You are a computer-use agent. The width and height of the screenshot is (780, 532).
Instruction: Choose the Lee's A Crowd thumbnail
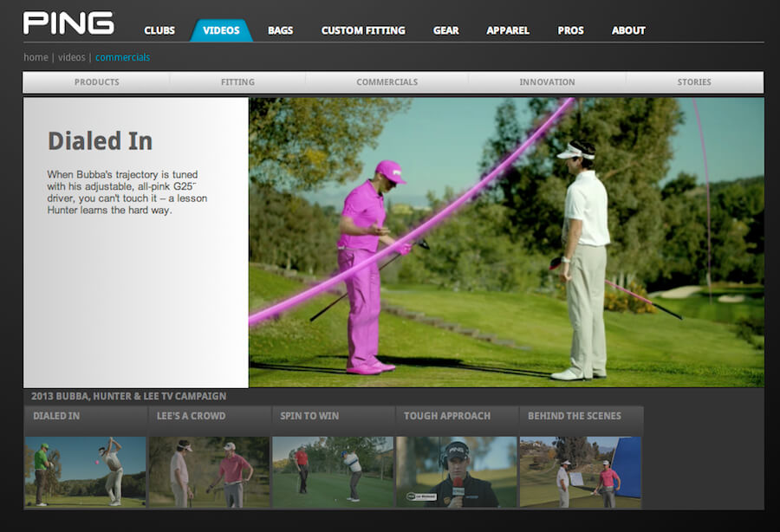click(x=209, y=471)
